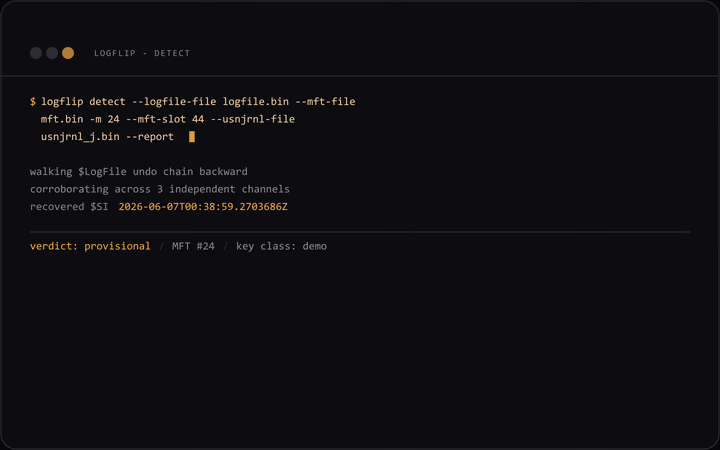Click the walking $LogFile undo chain line
The height and width of the screenshot is (450, 720).
[139, 172]
